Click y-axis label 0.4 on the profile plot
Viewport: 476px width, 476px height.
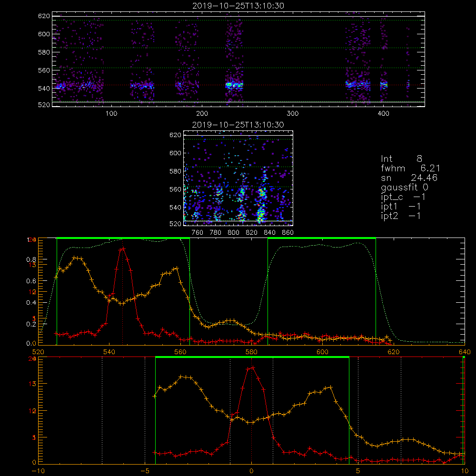pyautogui.click(x=31, y=303)
